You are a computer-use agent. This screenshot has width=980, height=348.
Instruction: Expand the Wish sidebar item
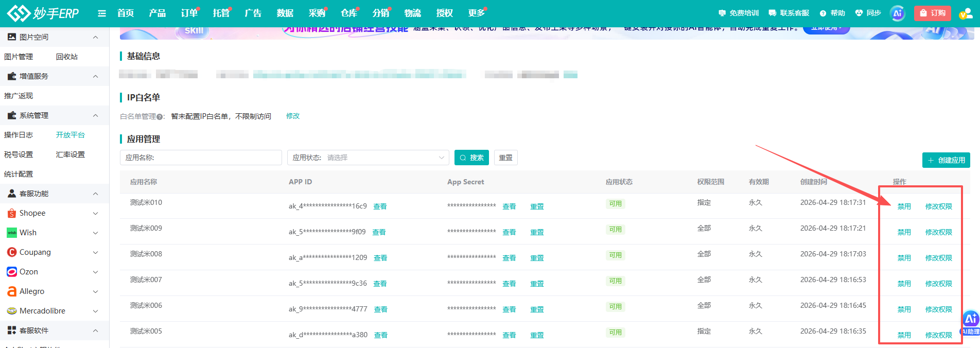pyautogui.click(x=95, y=233)
